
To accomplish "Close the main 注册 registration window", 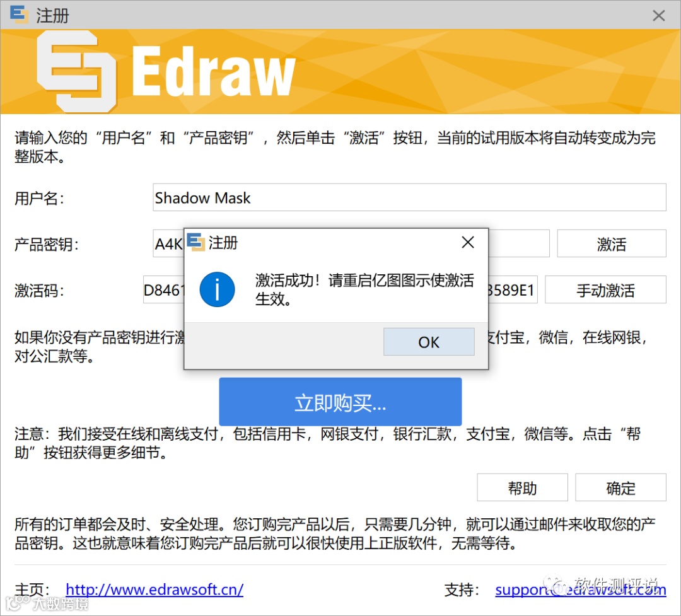I will (x=658, y=16).
